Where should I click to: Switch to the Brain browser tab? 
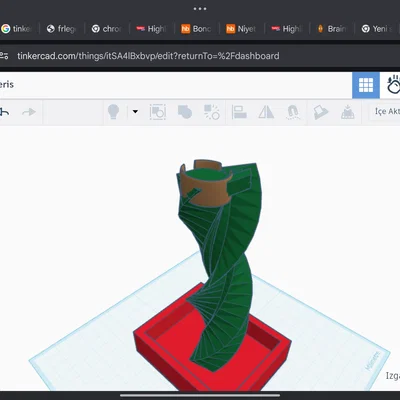click(x=331, y=29)
